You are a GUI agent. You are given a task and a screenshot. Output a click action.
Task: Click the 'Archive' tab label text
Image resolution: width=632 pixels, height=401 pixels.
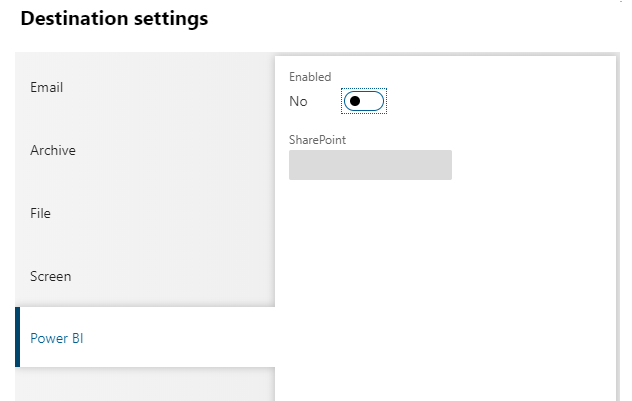tap(53, 150)
